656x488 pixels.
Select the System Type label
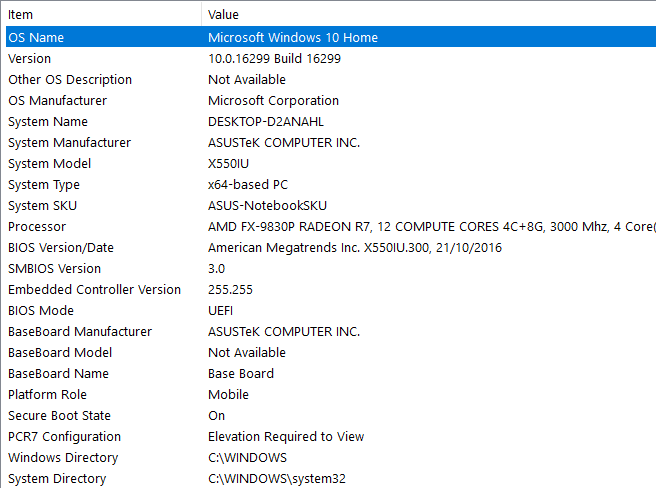(44, 185)
